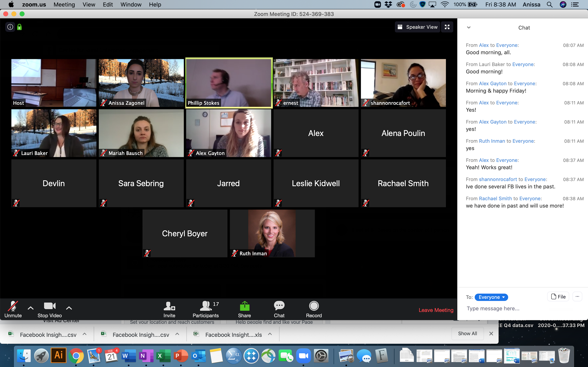This screenshot has width=588, height=367.
Task: Open the Zoom Meeting menu bar item
Action: tap(64, 4)
